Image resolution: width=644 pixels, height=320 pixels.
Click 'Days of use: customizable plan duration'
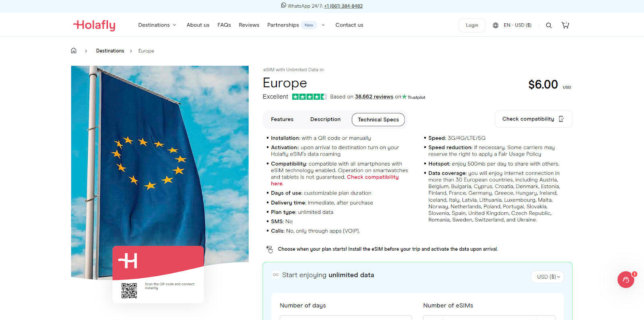coord(321,193)
